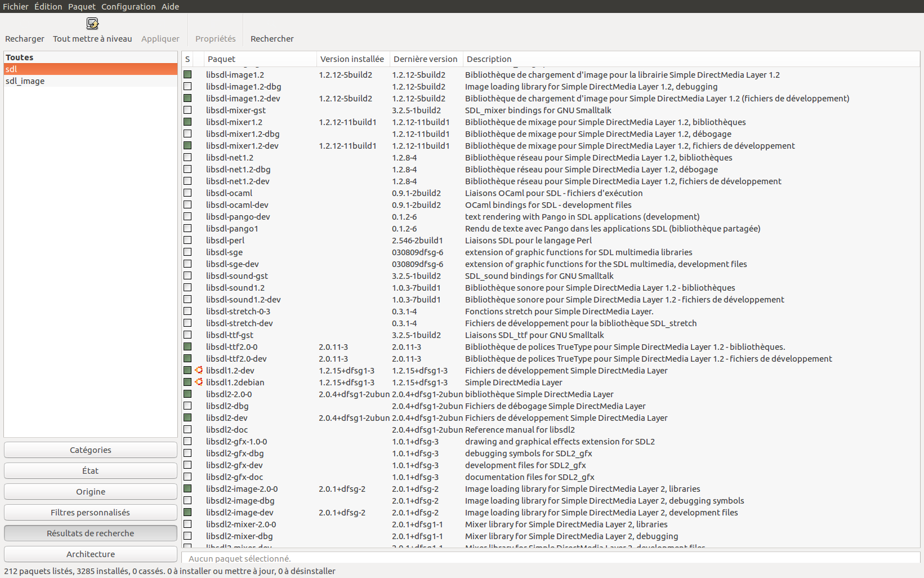Click the Appliquer toolbar button
924x578 pixels.
pyautogui.click(x=160, y=31)
